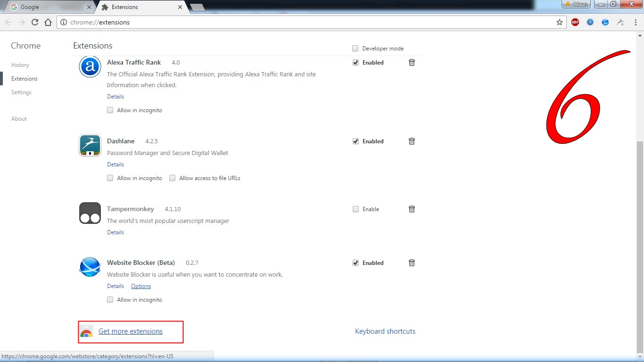Viewport: 644px width, 362px height.
Task: Open the Website Blocker toolbar icon
Action: [x=605, y=22]
